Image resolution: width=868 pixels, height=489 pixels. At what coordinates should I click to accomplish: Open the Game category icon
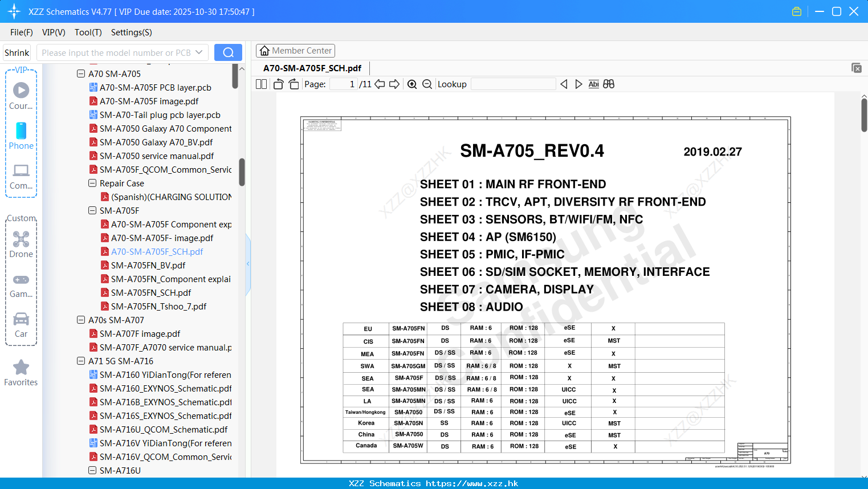21,279
